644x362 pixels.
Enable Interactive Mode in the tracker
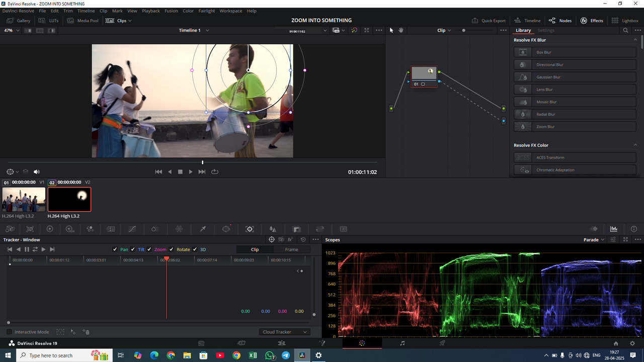tap(9, 332)
